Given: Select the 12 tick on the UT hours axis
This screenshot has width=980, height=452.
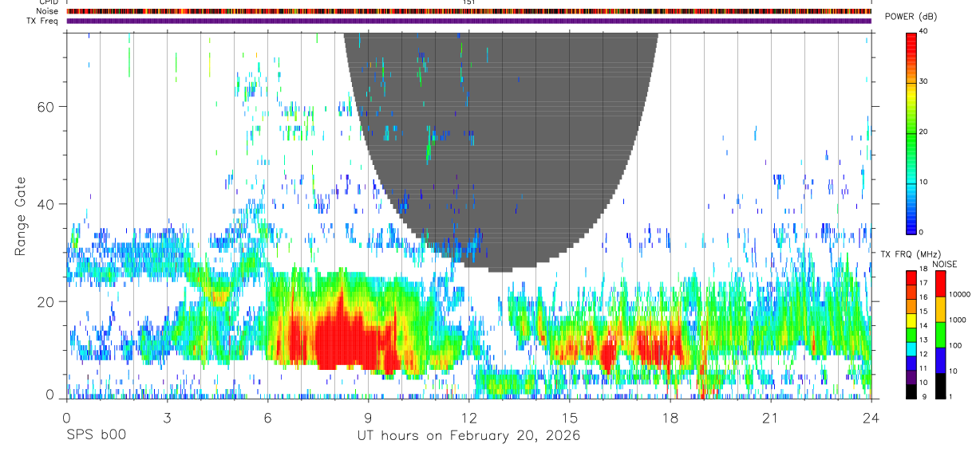Looking at the screenshot, I should [469, 418].
